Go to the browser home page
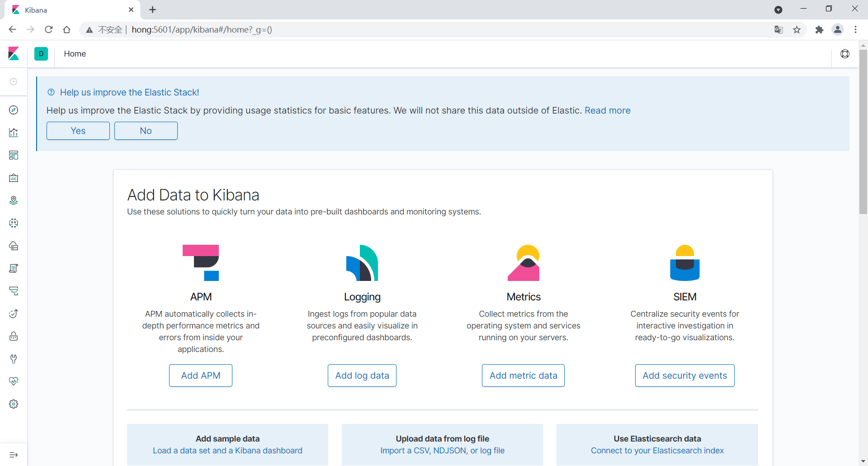Viewport: 868px width, 466px height. 67,29
